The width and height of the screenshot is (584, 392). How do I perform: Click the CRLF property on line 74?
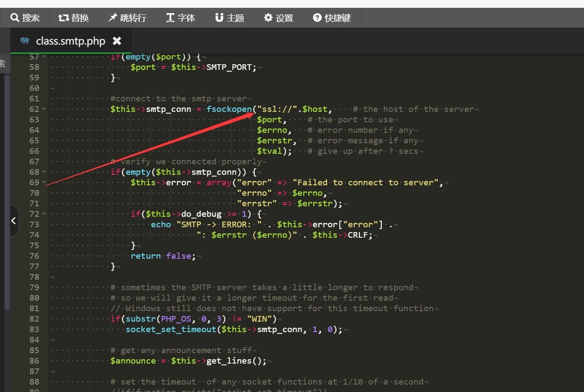[x=358, y=235]
